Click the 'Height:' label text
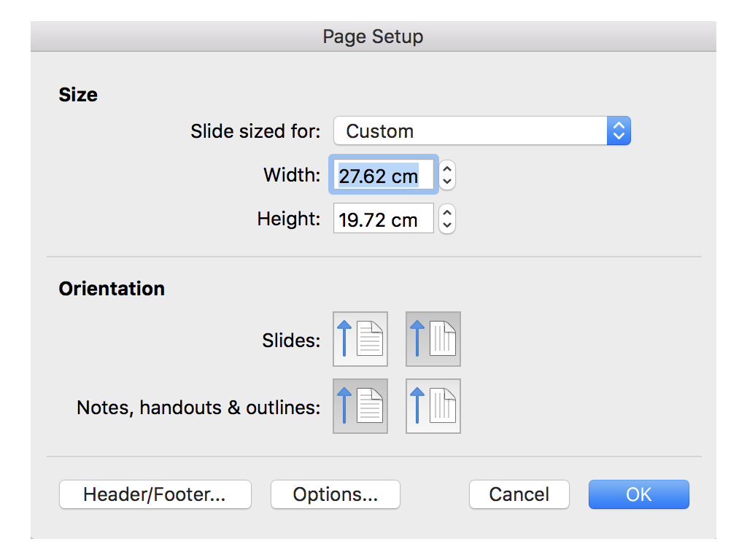747x560 pixels. (x=289, y=219)
